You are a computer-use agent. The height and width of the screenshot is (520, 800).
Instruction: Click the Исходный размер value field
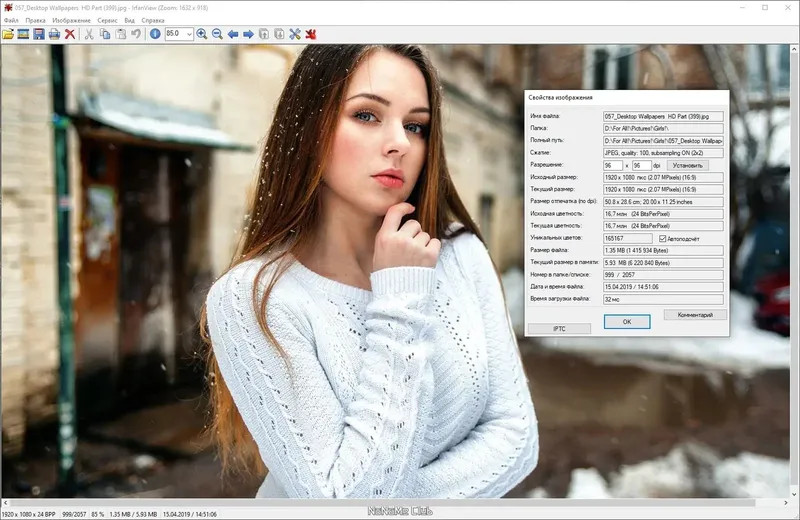tap(663, 178)
